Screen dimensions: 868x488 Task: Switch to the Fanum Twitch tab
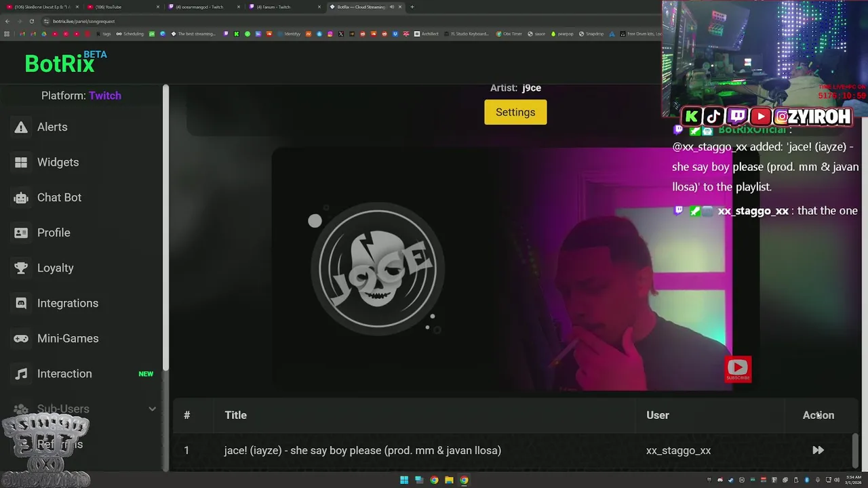[283, 7]
